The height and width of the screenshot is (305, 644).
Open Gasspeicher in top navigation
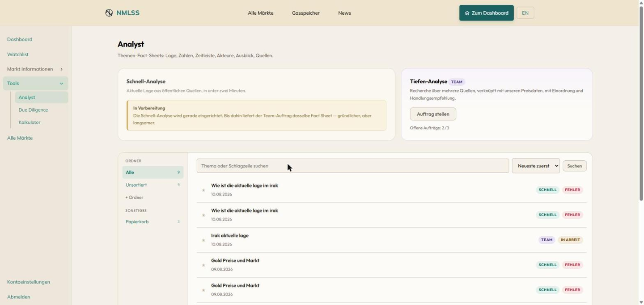click(306, 13)
